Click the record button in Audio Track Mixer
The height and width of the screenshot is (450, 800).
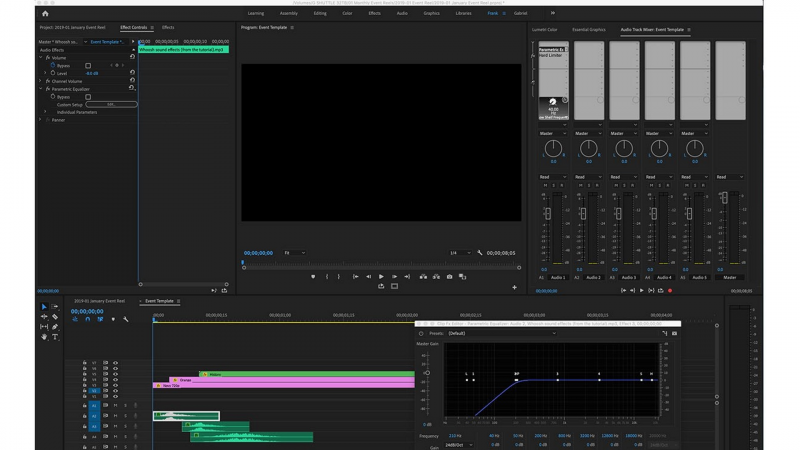(670, 291)
